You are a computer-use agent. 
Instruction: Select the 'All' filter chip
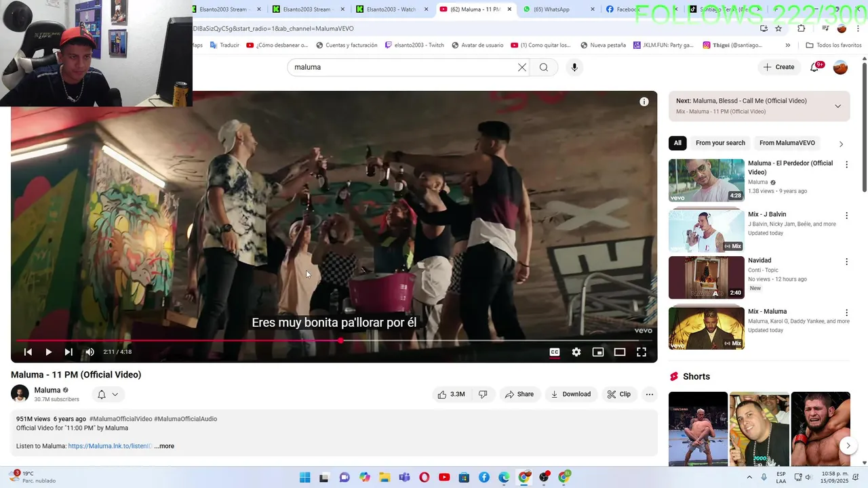point(677,143)
